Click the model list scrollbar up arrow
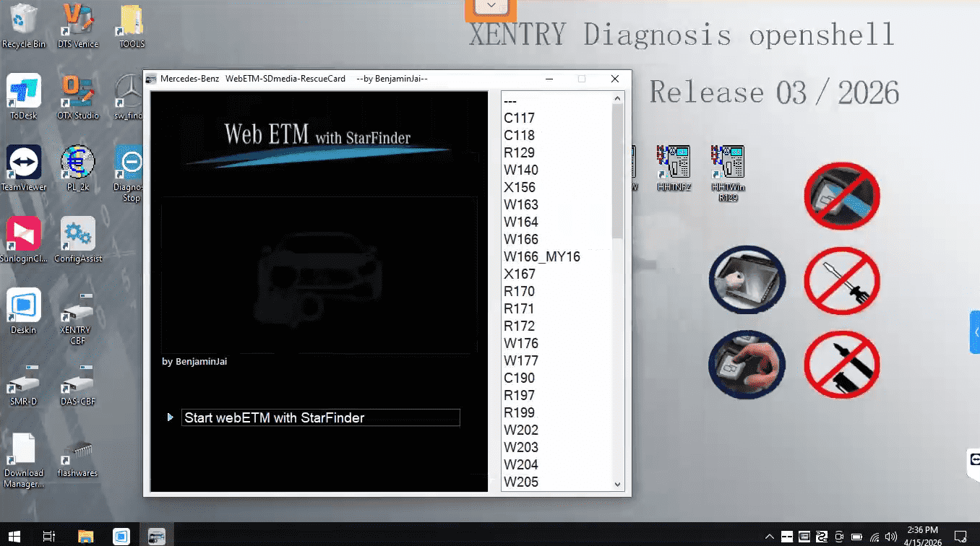Viewport: 980px width, 546px height. [617, 98]
